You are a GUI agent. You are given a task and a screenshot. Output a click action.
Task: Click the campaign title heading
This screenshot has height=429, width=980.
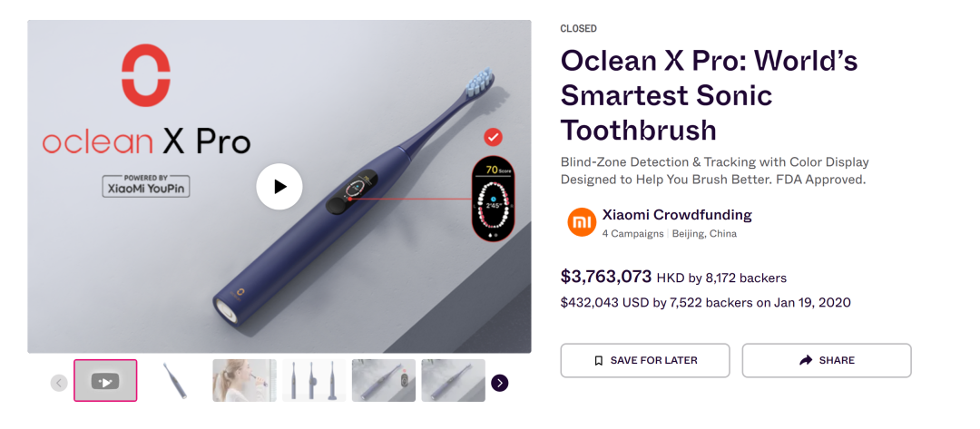(x=710, y=95)
